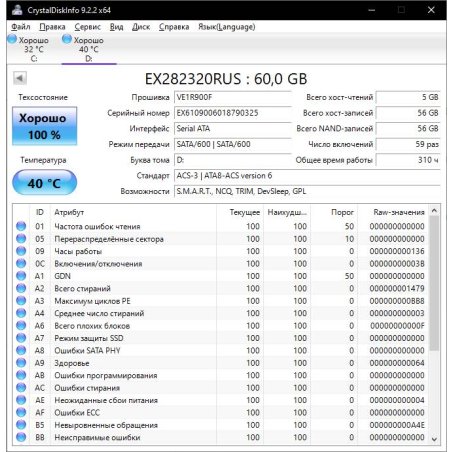Click status icon for Ошибки стирания row

(21, 388)
